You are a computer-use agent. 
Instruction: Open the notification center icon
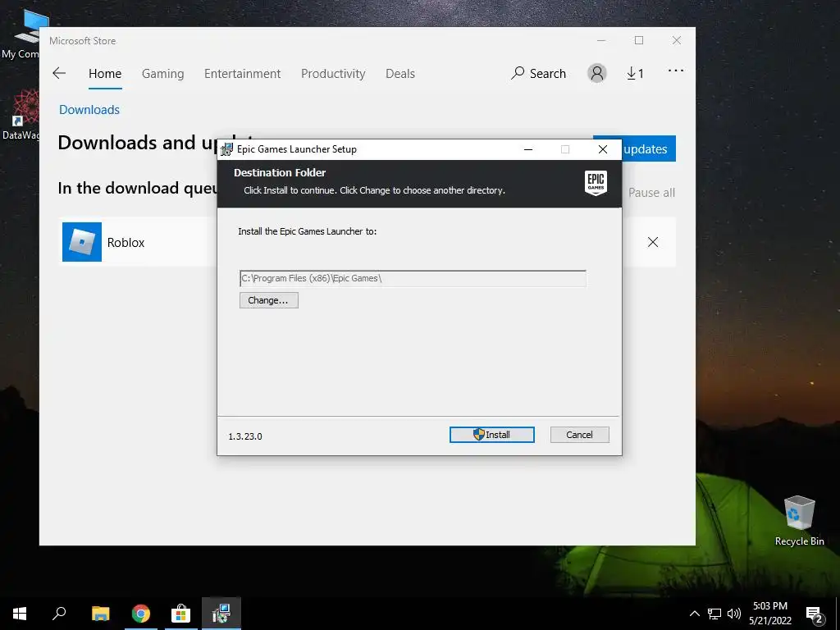tap(815, 614)
